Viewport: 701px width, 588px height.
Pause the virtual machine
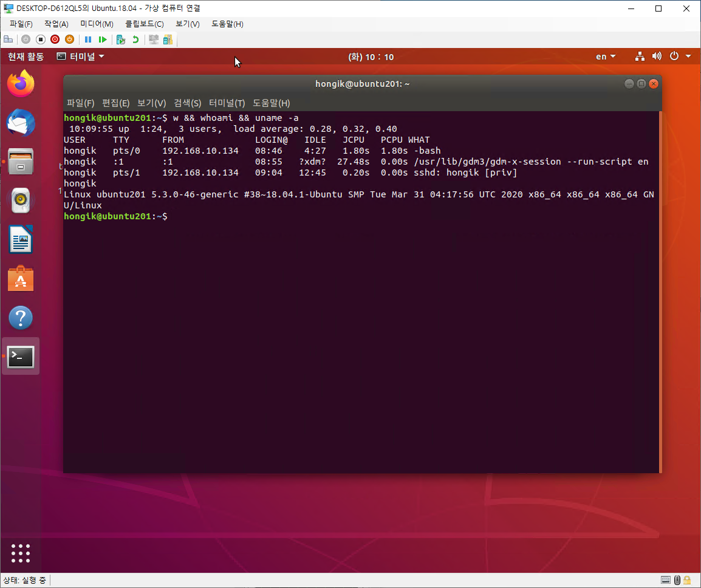click(x=88, y=39)
